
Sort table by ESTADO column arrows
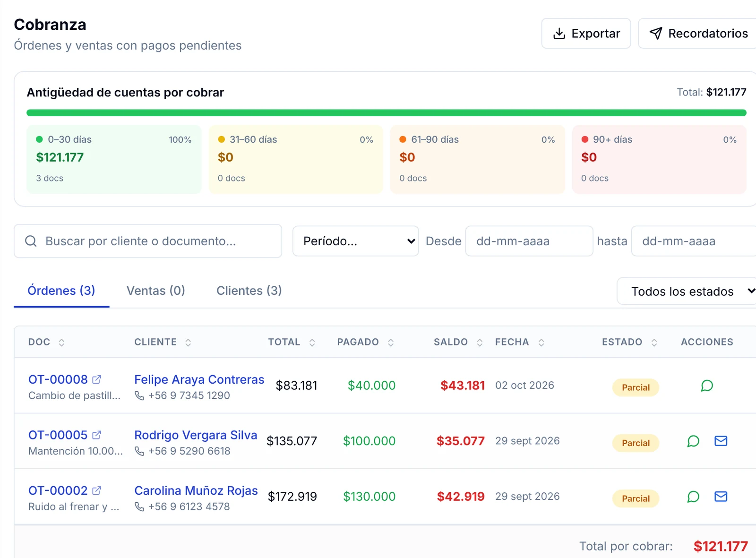654,343
